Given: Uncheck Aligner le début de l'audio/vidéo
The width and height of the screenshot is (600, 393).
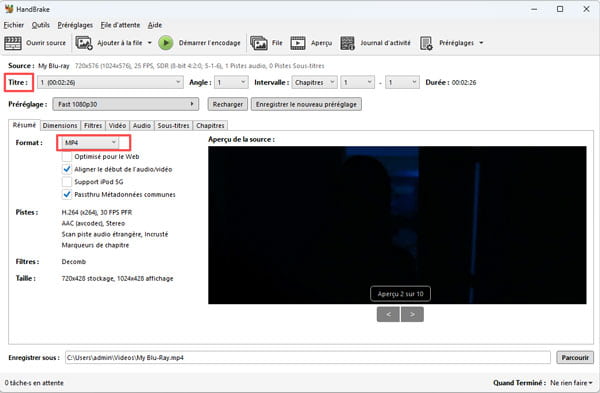Looking at the screenshot, I should point(67,169).
